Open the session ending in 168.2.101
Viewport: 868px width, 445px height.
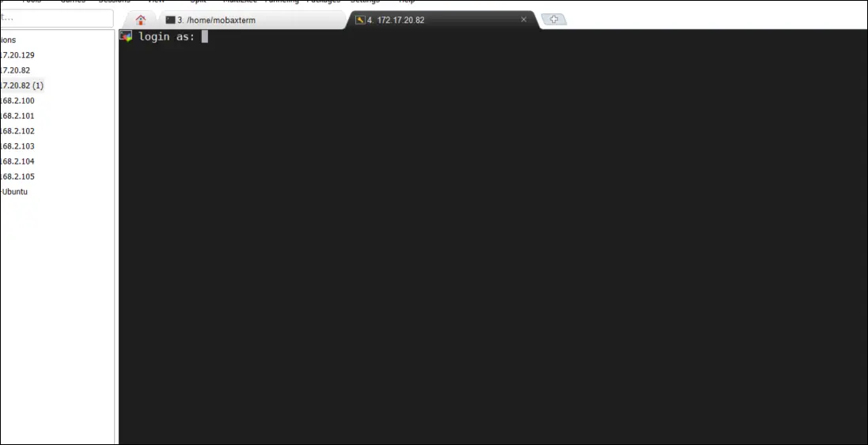(x=17, y=116)
